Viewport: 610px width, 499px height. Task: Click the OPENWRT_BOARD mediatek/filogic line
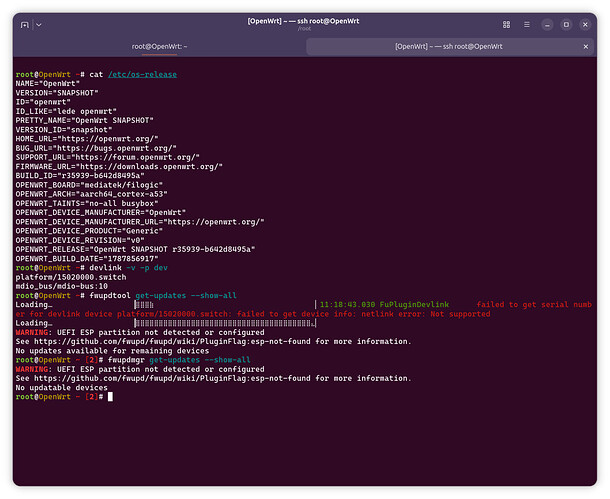[89, 185]
